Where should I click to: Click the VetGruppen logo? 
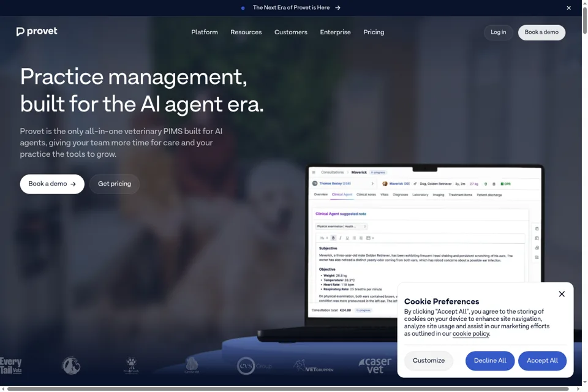[x=313, y=366]
